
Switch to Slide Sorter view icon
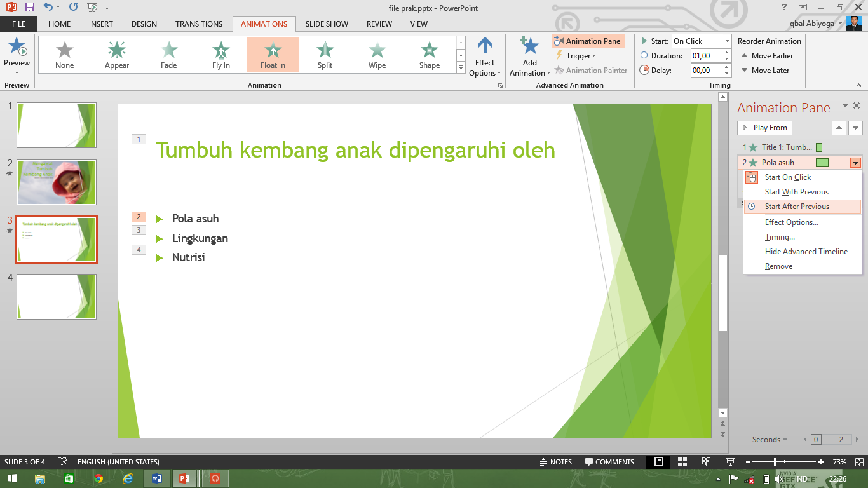[x=682, y=462]
